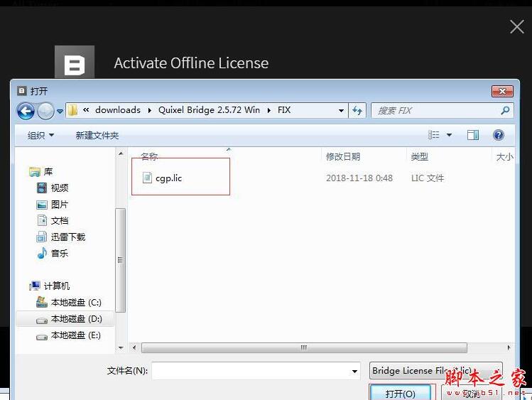Click Bridge icon in dialog title bar
The height and width of the screenshot is (400, 532).
click(22, 90)
